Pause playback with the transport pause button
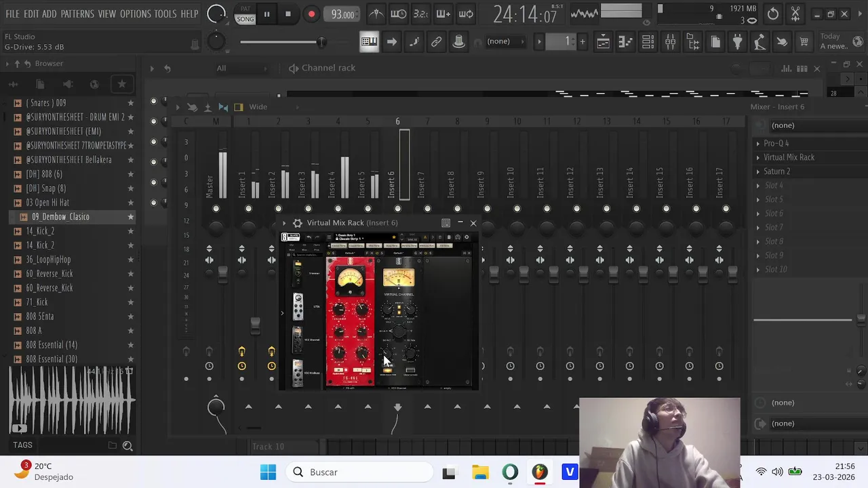Viewport: 868px width, 488px height. click(x=267, y=14)
